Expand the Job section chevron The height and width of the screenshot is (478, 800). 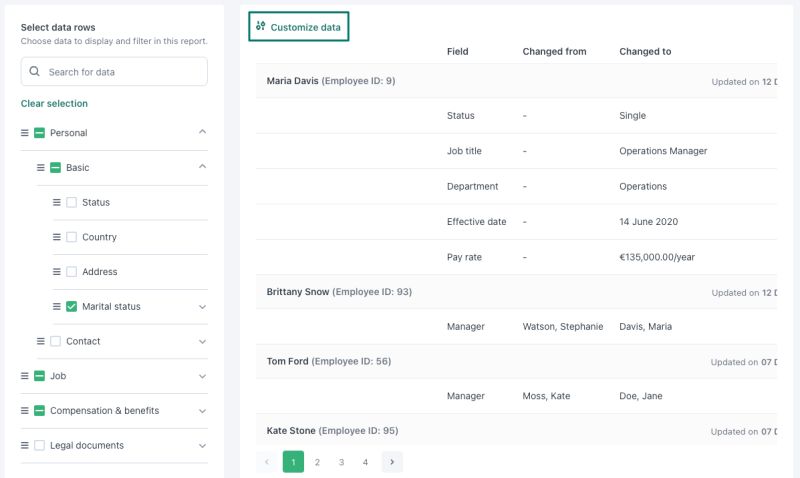pos(203,376)
